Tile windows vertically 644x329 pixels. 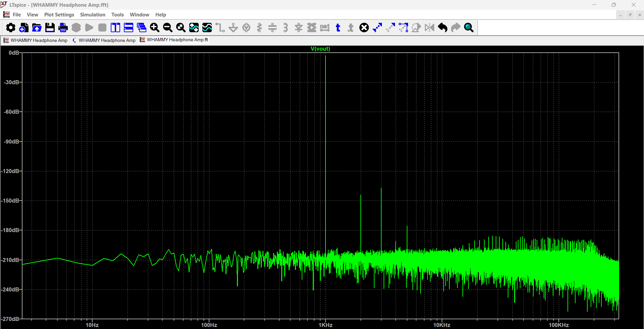tap(115, 28)
